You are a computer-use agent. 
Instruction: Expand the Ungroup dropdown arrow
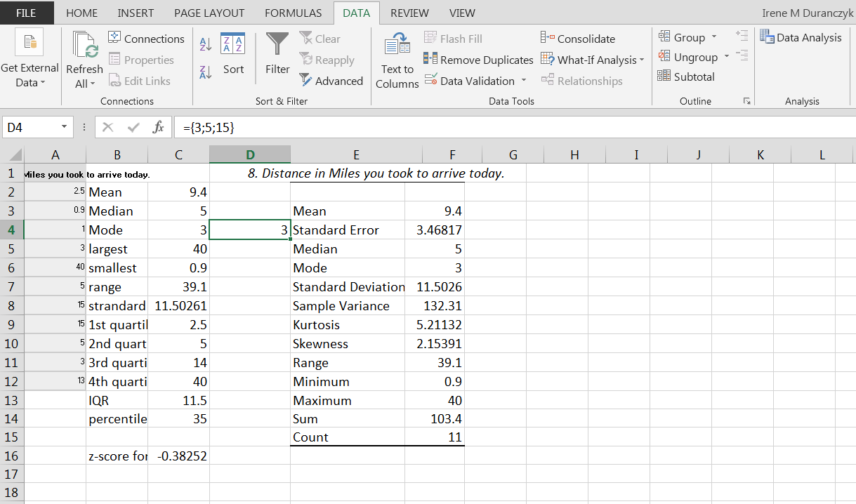pyautogui.click(x=727, y=57)
